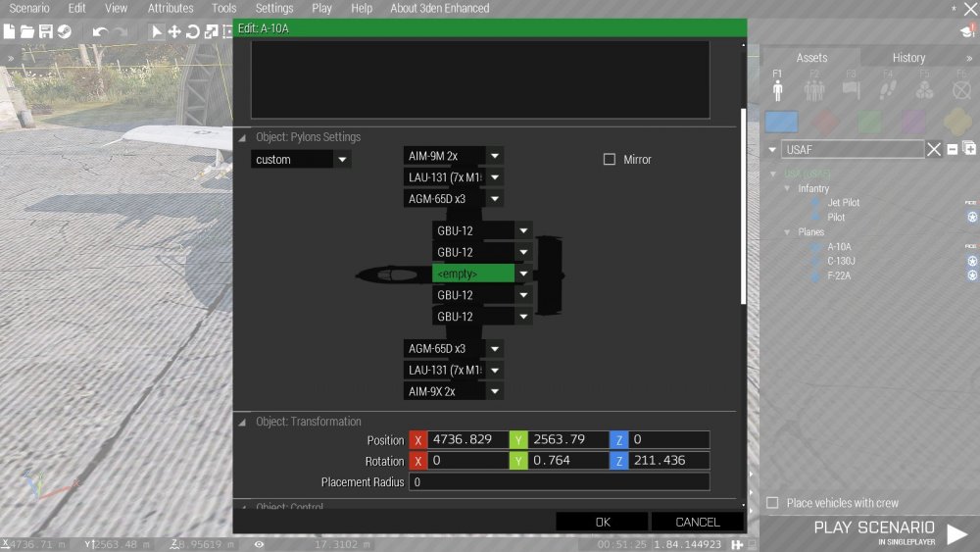Click the OK button
The width and height of the screenshot is (980, 552).
click(602, 522)
